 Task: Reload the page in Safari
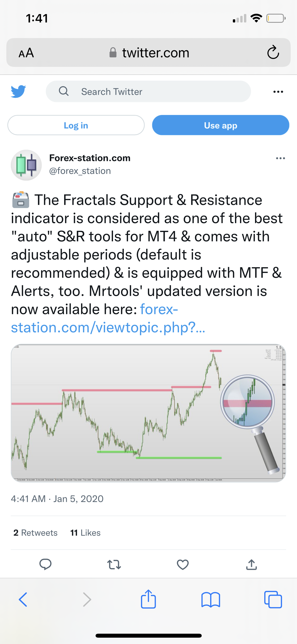click(273, 52)
